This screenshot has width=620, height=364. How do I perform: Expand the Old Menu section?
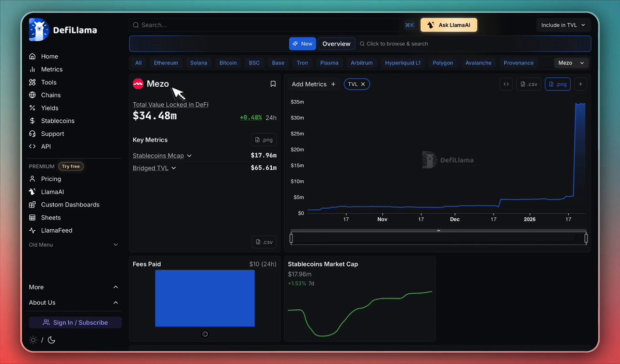pos(73,245)
